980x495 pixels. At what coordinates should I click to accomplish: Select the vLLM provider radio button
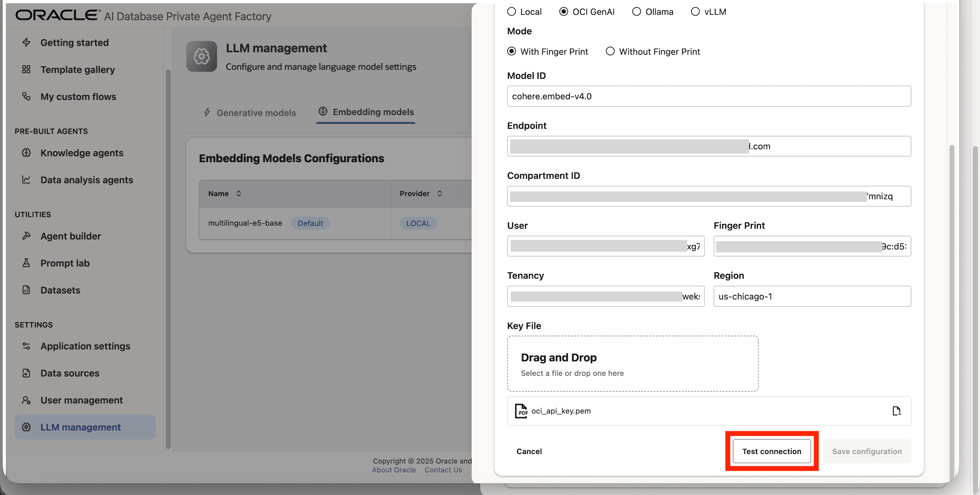(695, 12)
